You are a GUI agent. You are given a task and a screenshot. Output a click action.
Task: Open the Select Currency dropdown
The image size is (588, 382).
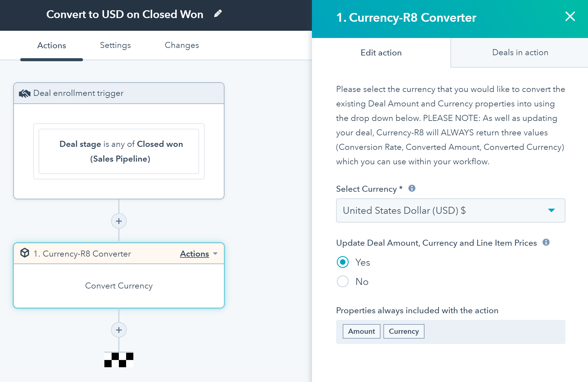click(x=450, y=210)
